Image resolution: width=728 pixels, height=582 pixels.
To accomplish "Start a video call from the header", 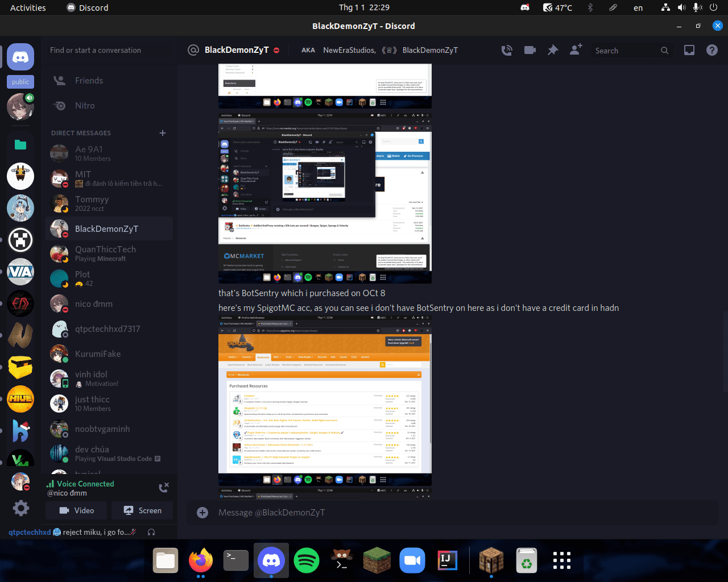I will pos(530,50).
